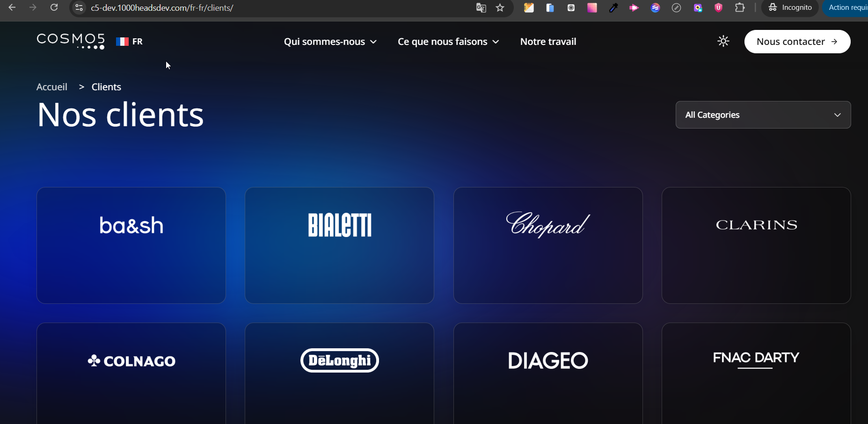Open the red uBlock shield extension

(719, 8)
